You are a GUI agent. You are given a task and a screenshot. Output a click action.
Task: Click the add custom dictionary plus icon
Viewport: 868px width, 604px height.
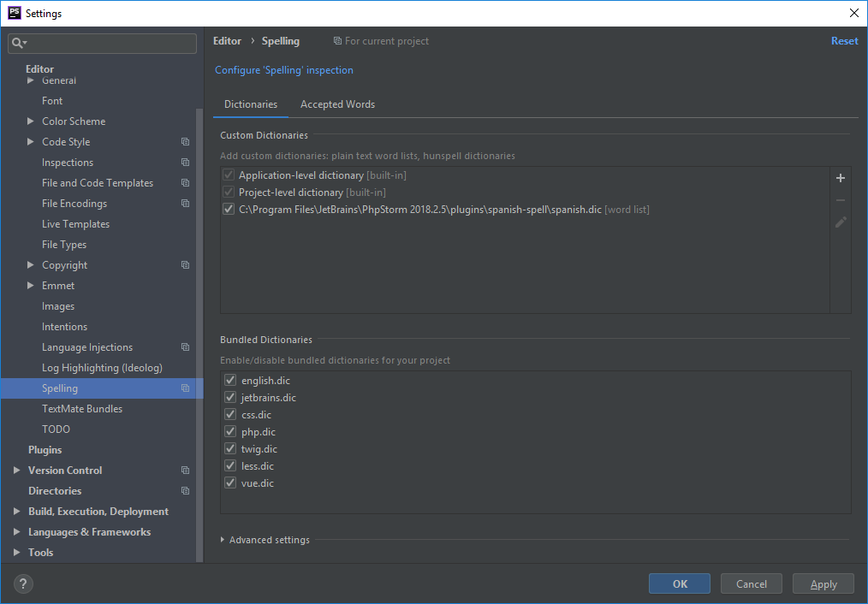(841, 178)
